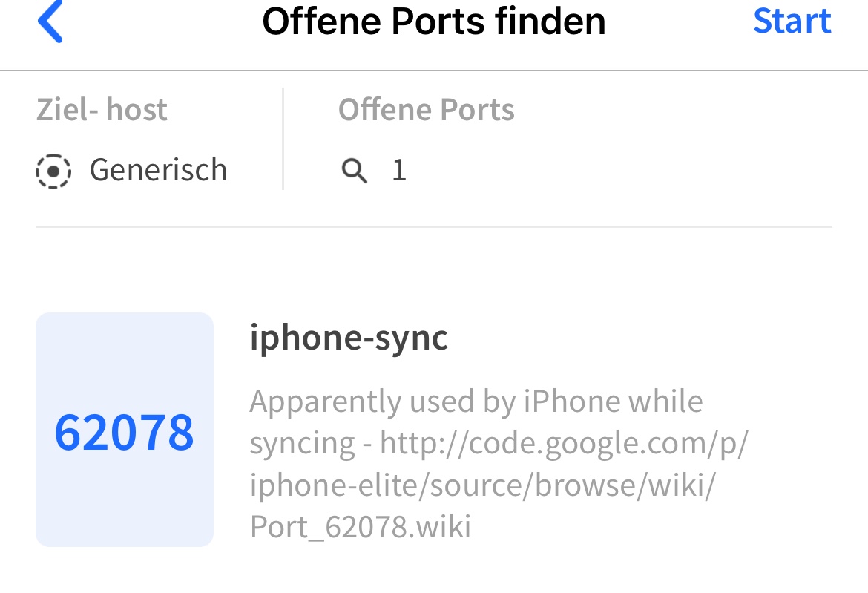The image size is (868, 593).
Task: Click the "iphone-elite/source/browse/wiki/" URL line
Action: pos(483,485)
